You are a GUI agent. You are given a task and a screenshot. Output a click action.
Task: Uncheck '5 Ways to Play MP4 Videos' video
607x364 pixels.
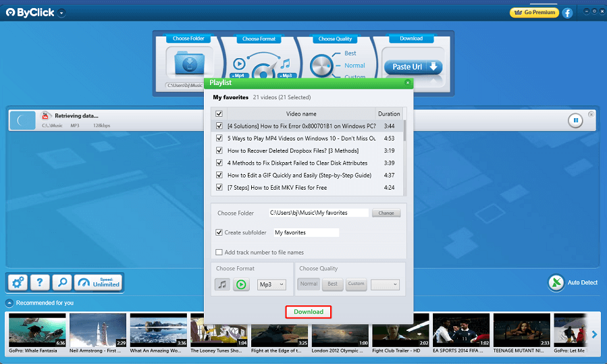pos(219,138)
